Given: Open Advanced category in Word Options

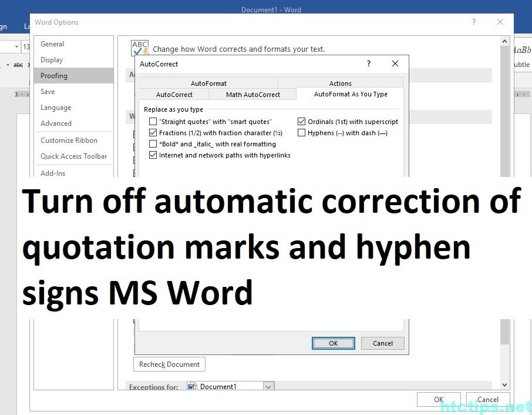Looking at the screenshot, I should [73, 123].
